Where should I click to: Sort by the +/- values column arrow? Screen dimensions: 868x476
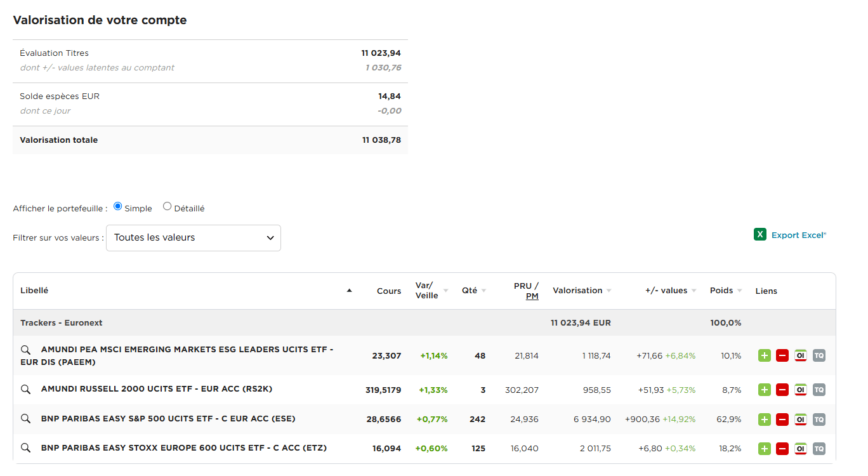click(694, 291)
